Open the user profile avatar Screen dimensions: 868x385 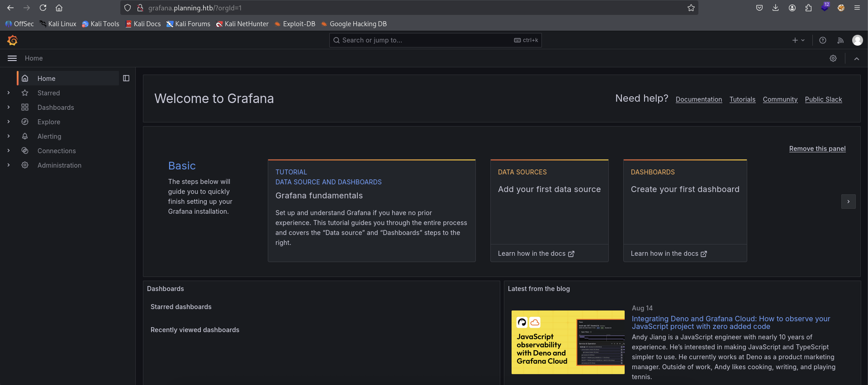(x=857, y=40)
